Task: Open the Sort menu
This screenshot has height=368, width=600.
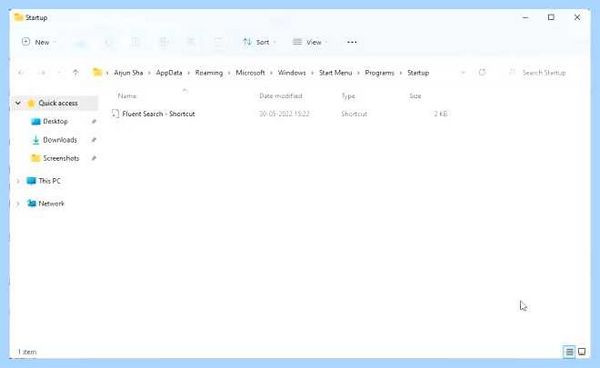Action: (259, 42)
